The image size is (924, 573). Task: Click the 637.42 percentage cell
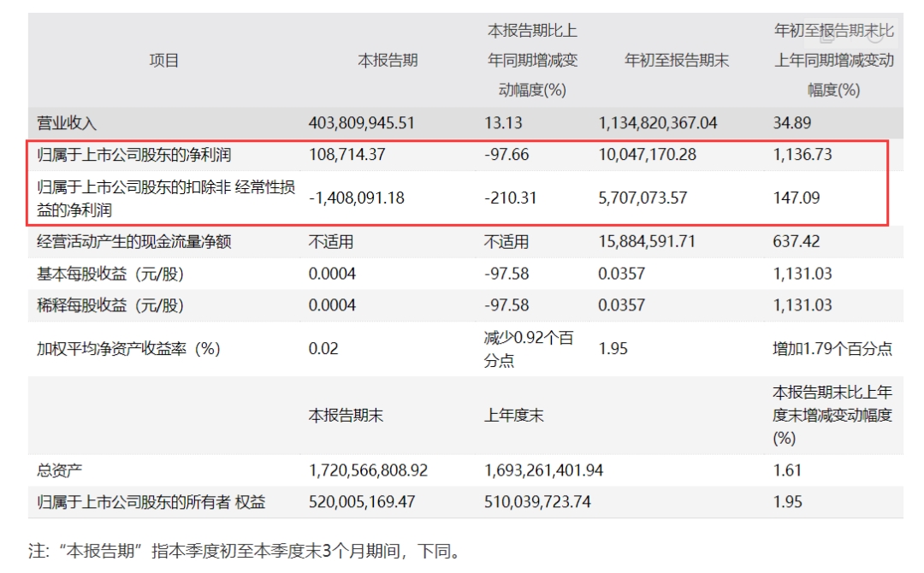point(797,242)
